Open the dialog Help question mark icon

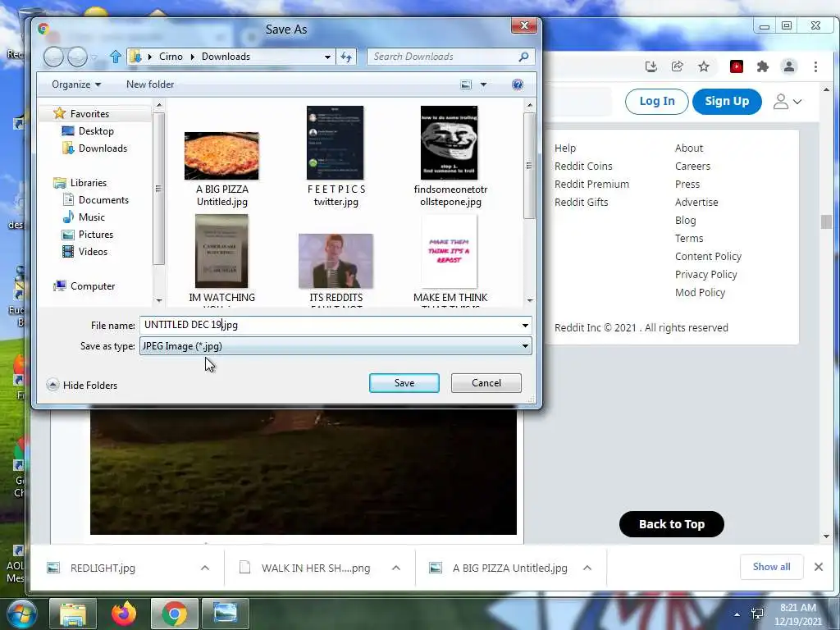pyautogui.click(x=518, y=84)
